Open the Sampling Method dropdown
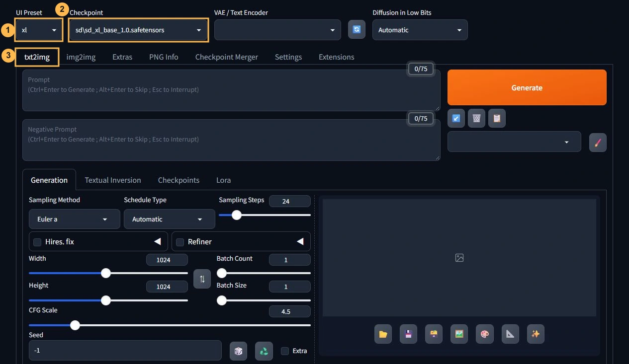This screenshot has width=629, height=364. (x=75, y=219)
